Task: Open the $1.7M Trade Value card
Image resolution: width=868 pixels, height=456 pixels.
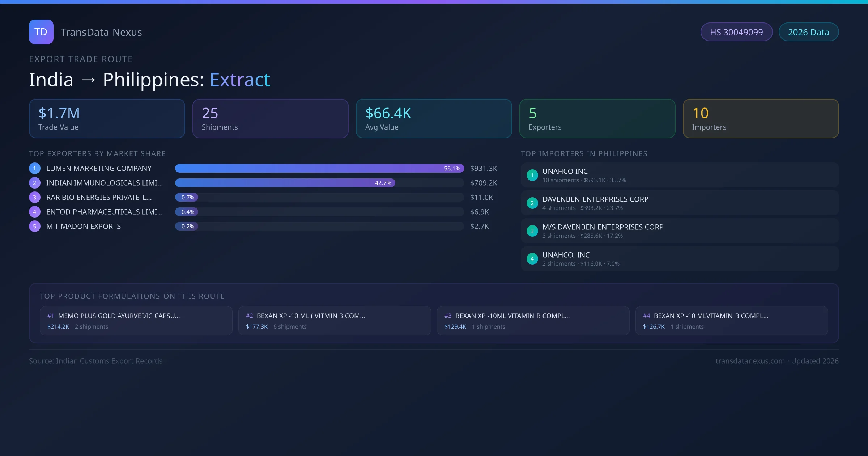Action: pos(107,119)
